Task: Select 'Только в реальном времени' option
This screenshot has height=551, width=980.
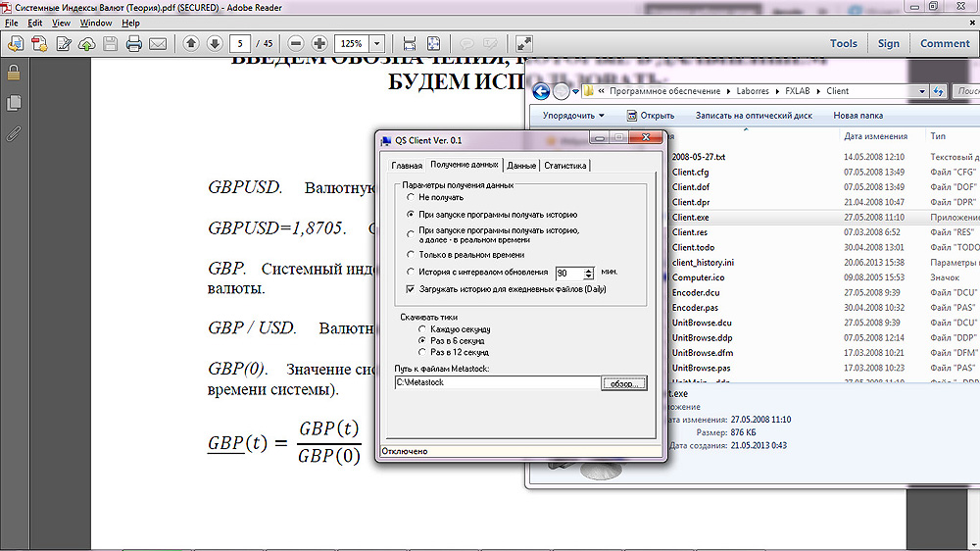Action: click(x=411, y=255)
